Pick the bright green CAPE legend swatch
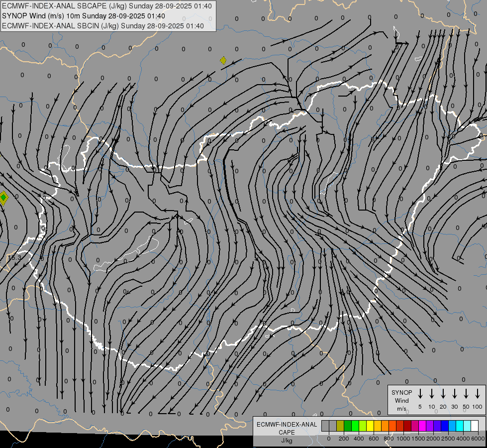The width and height of the screenshot is (487, 448). click(x=355, y=426)
